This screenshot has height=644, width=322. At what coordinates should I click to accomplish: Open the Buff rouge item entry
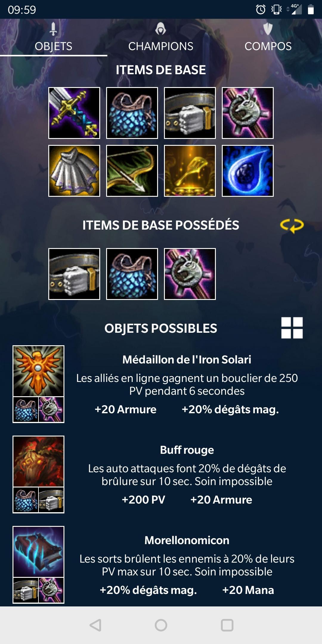click(x=161, y=474)
